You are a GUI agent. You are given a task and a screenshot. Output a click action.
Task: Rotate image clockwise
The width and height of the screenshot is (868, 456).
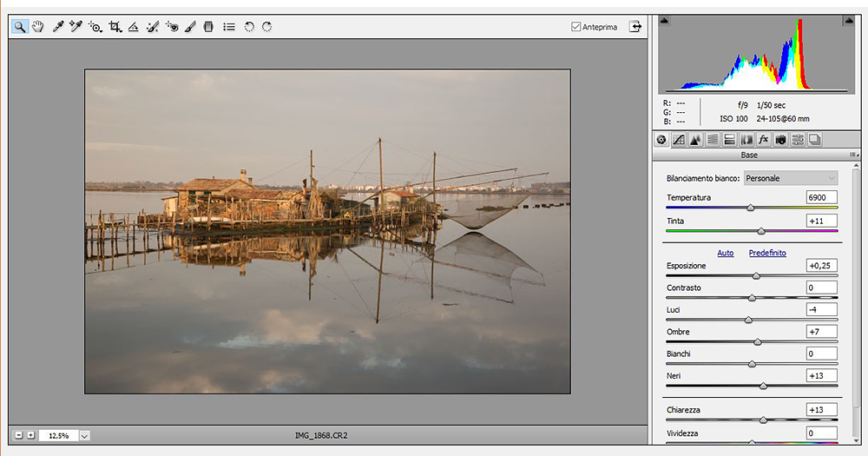point(266,27)
